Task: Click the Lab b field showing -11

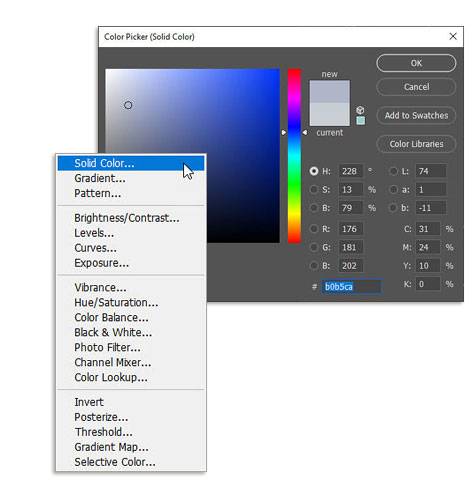Action: coord(430,208)
